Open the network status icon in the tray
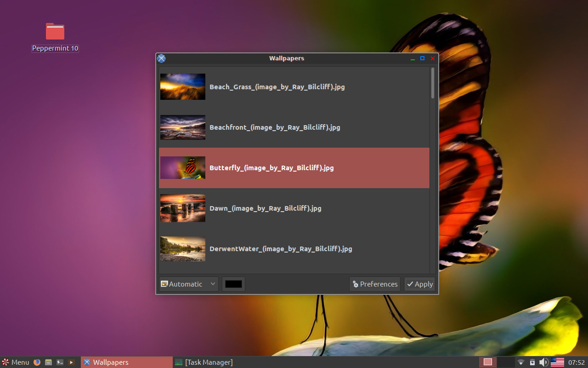 (x=520, y=362)
